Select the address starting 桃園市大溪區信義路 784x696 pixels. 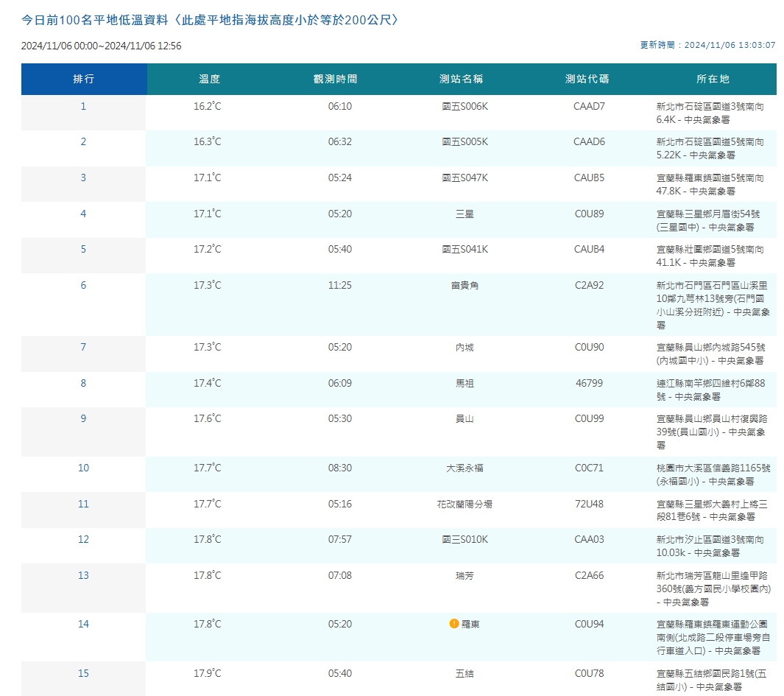pyautogui.click(x=713, y=475)
